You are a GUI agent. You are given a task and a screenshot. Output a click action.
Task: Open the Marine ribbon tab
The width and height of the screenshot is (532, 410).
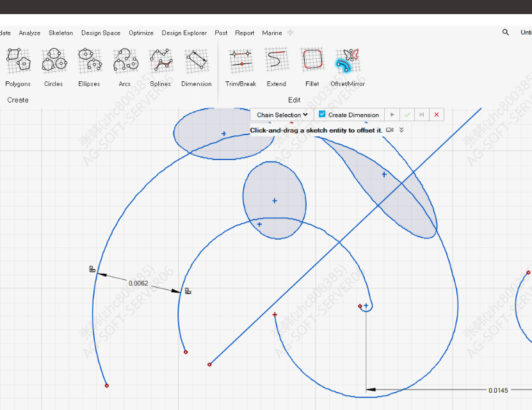pos(272,33)
